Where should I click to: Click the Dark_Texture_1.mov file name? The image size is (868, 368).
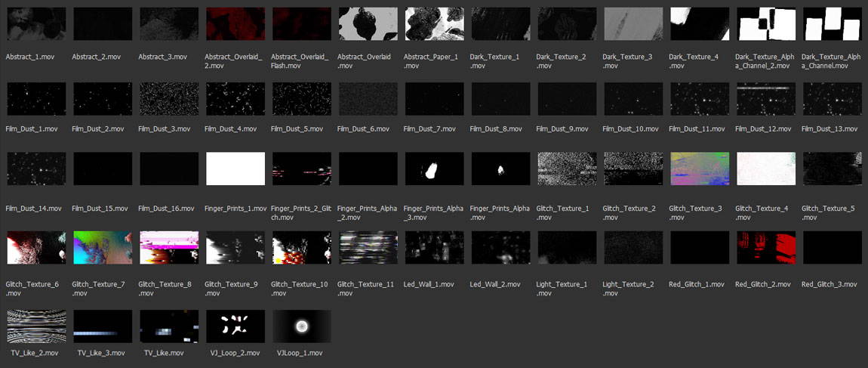click(494, 61)
